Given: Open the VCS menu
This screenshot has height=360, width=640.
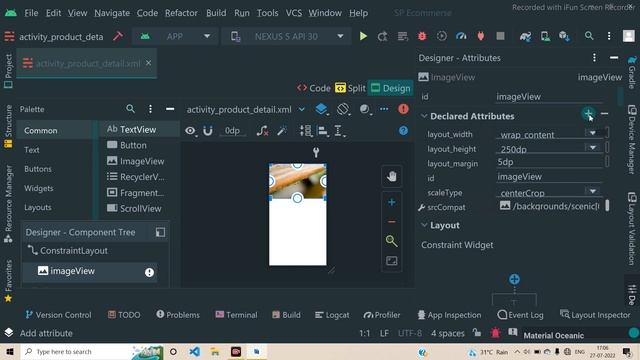Looking at the screenshot, I should [x=293, y=13].
